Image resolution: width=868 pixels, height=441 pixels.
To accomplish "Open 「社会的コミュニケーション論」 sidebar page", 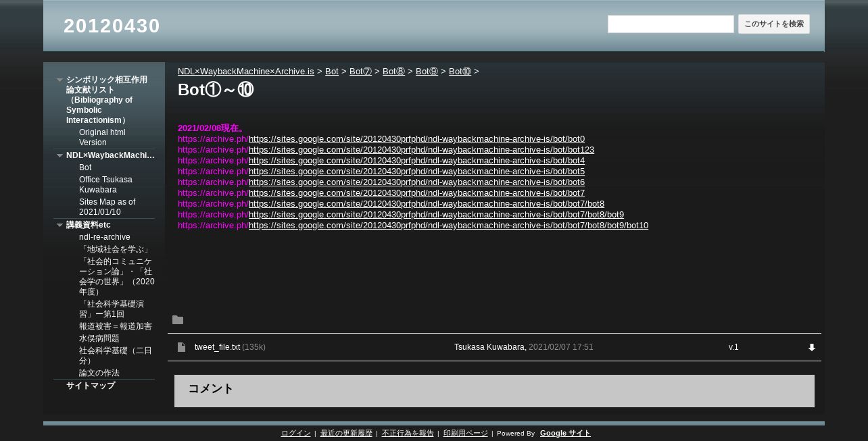I will [x=117, y=277].
